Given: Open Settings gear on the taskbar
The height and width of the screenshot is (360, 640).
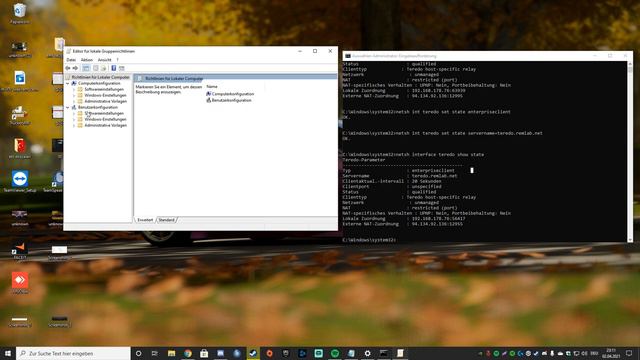Looking at the screenshot, I should (367, 353).
